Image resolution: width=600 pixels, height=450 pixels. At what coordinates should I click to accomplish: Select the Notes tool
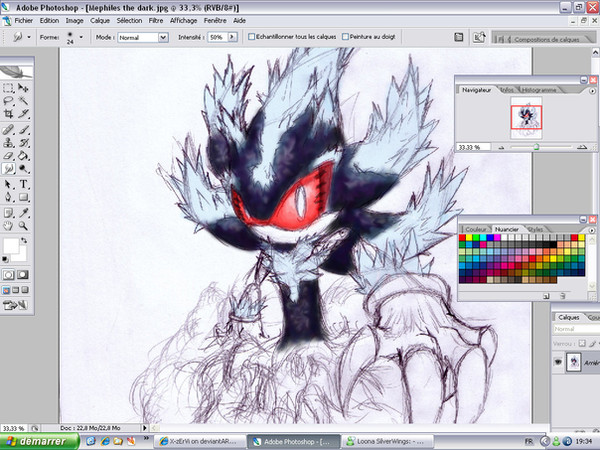tap(8, 213)
